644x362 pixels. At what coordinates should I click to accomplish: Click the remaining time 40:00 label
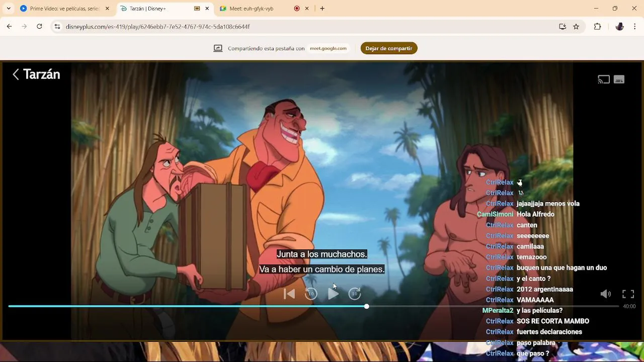pyautogui.click(x=629, y=306)
